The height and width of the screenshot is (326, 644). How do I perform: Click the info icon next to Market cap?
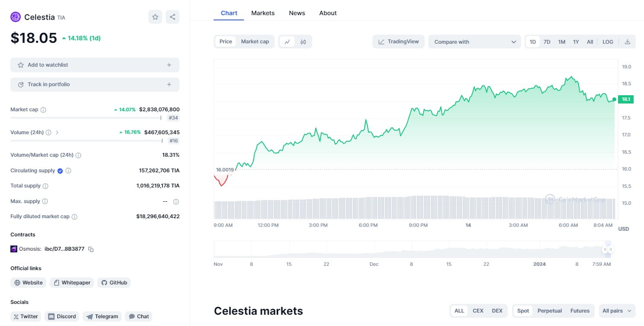(43, 110)
